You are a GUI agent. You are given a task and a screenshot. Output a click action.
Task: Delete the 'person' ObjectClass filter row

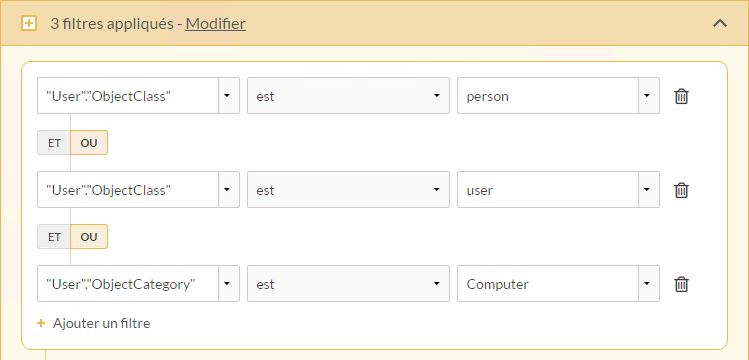pyautogui.click(x=681, y=96)
